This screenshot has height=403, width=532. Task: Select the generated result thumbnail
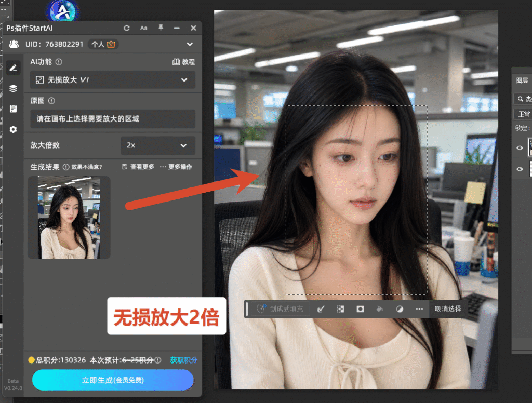pyautogui.click(x=69, y=218)
